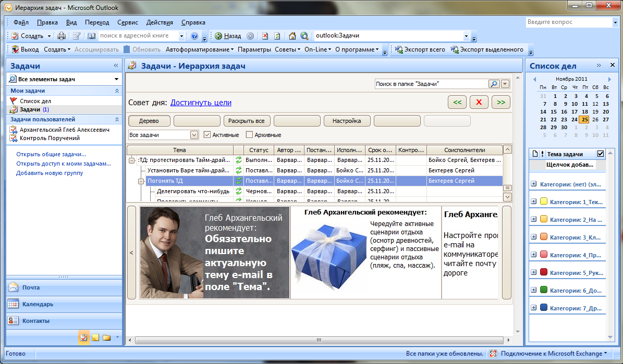Click red category swatch for 5_Рук
The width and height of the screenshot is (623, 364).
(544, 272)
